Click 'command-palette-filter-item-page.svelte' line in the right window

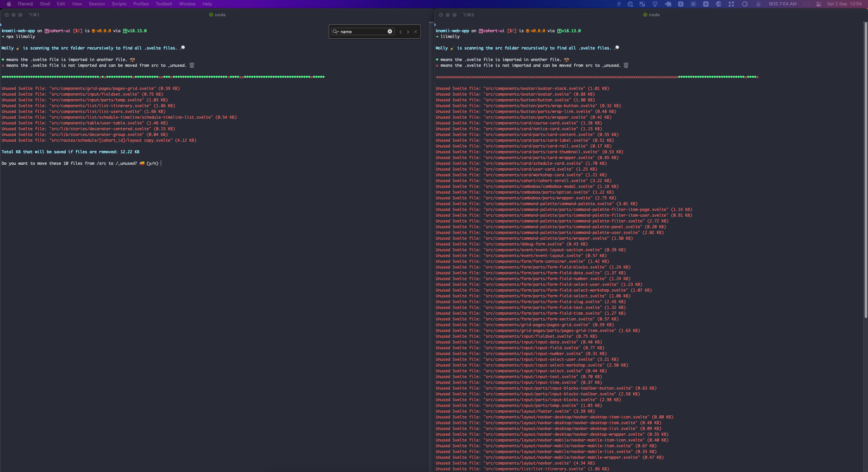[x=564, y=210]
